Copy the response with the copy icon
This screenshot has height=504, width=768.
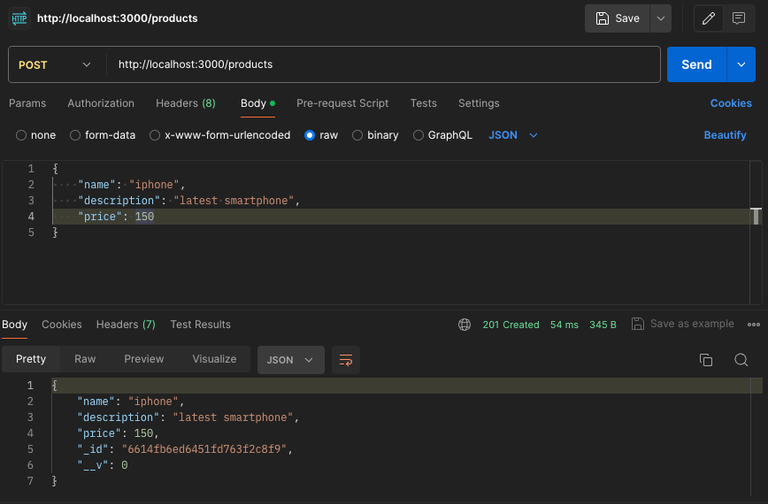pos(706,360)
